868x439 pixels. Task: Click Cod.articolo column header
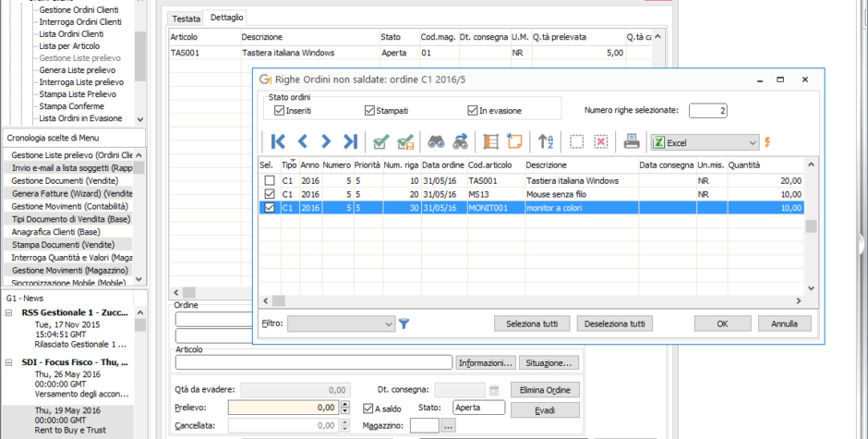click(496, 165)
